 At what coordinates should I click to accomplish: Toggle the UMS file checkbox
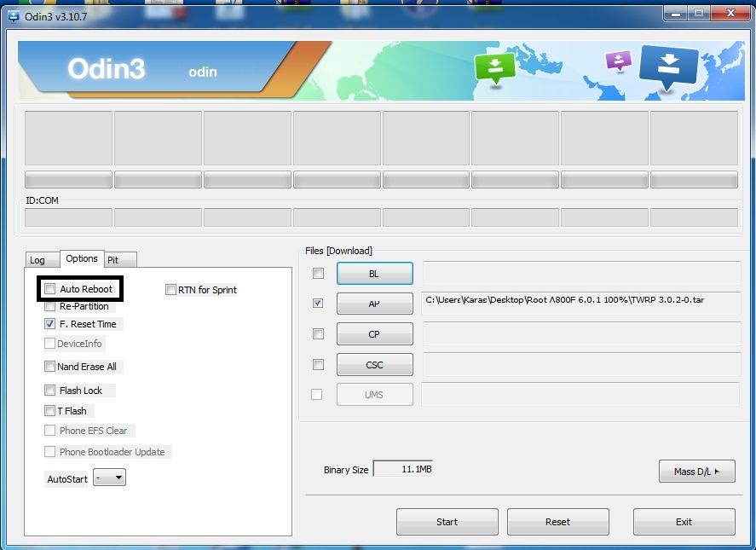tap(317, 395)
